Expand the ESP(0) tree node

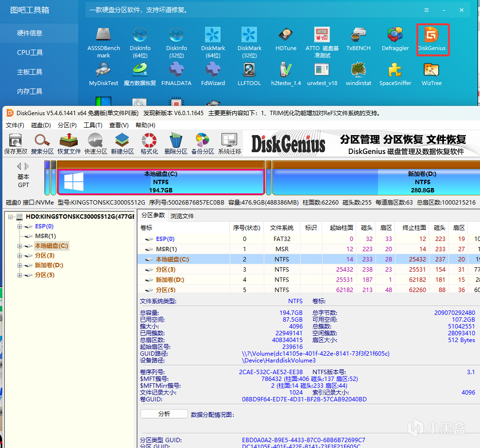(x=19, y=226)
